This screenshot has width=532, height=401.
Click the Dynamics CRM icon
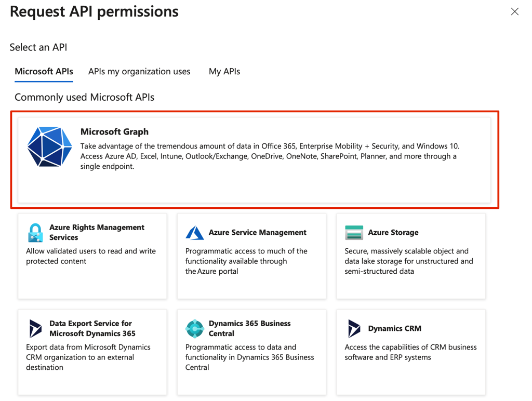(354, 328)
